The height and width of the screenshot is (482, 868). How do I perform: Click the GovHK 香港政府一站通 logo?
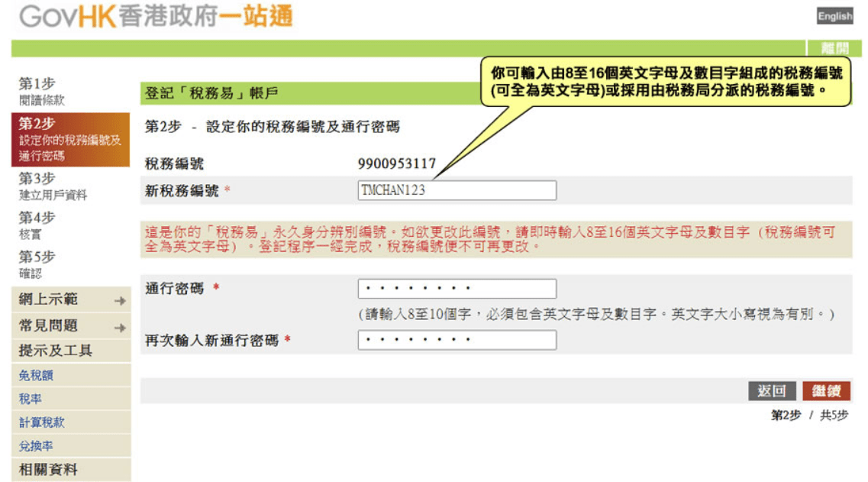[x=156, y=17]
